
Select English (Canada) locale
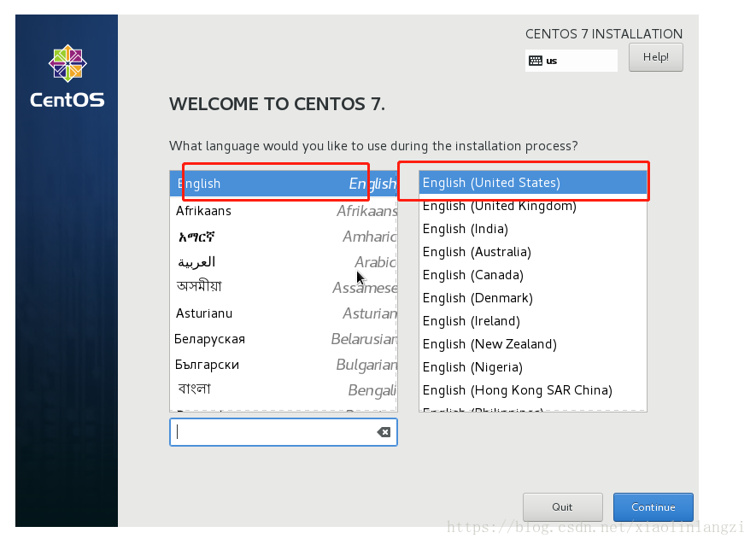[532, 275]
